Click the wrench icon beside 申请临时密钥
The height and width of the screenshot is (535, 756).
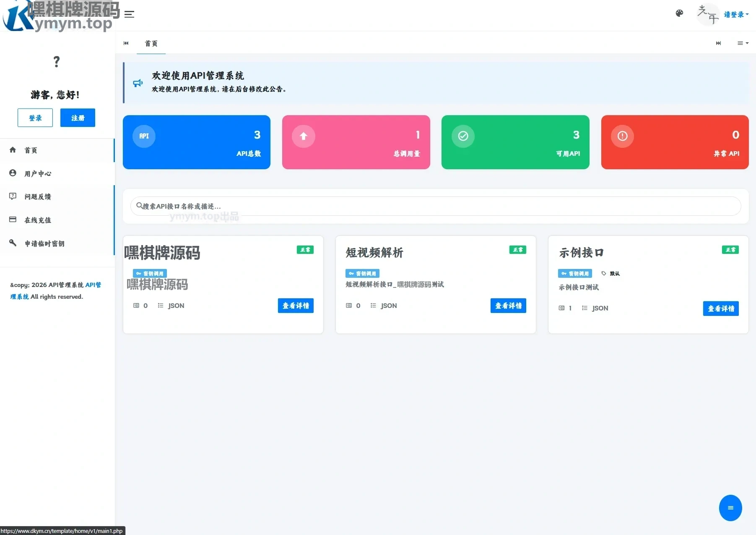pos(13,243)
